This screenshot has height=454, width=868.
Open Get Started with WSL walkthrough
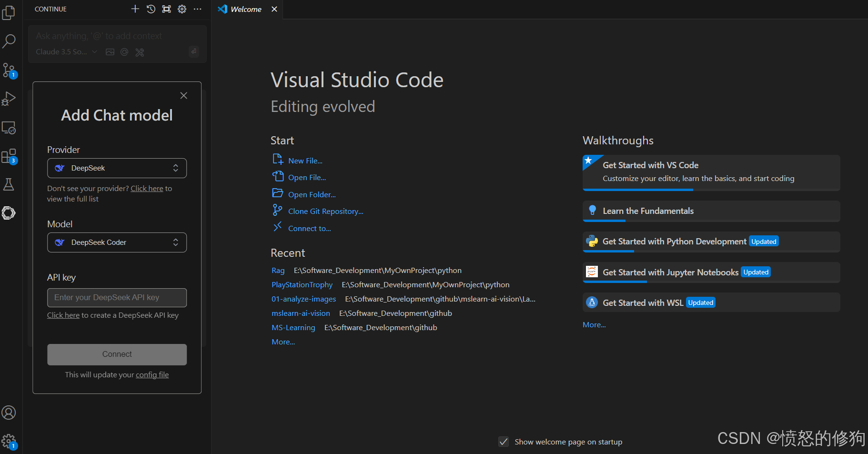[711, 303]
